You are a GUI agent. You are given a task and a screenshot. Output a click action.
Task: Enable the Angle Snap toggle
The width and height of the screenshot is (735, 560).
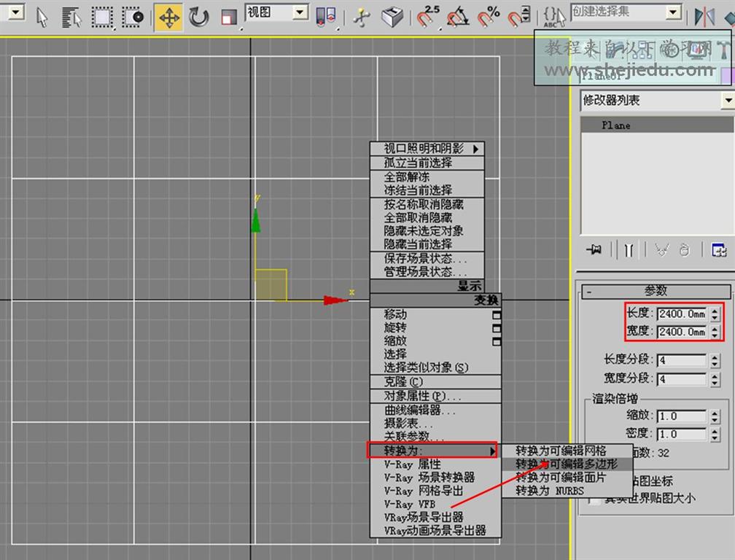pyautogui.click(x=458, y=17)
